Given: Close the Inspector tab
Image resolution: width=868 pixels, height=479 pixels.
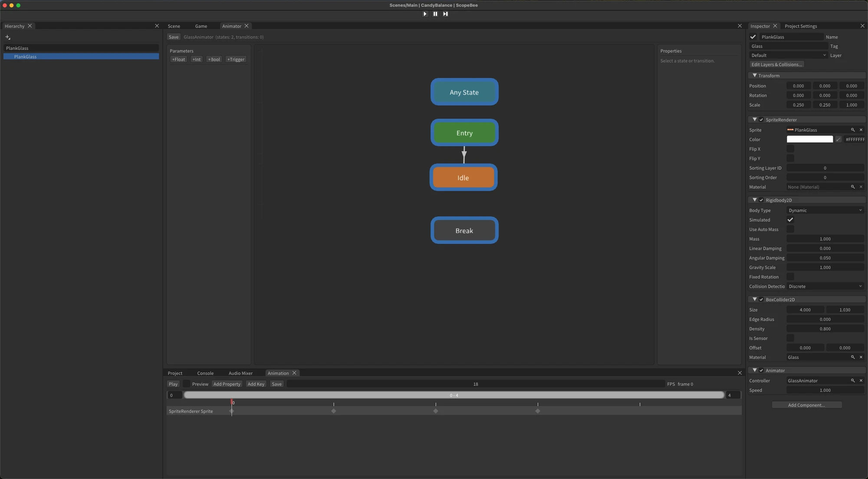Looking at the screenshot, I should point(775,26).
